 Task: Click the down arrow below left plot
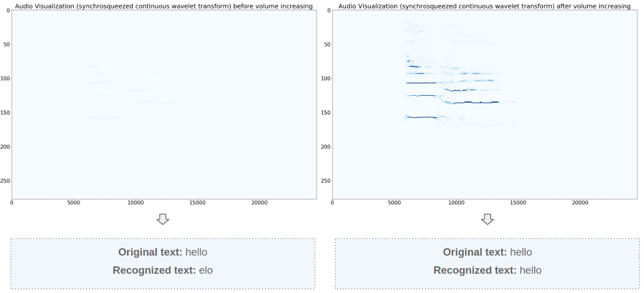[x=163, y=219]
